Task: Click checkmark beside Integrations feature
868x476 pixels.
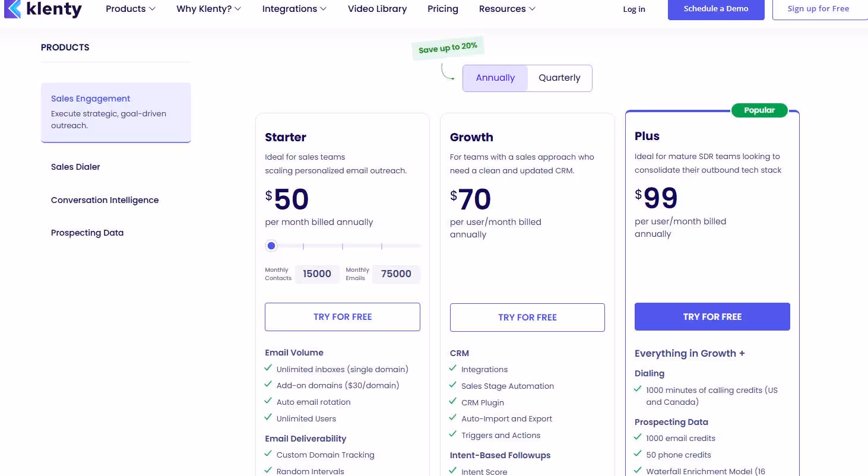Action: 454,369
